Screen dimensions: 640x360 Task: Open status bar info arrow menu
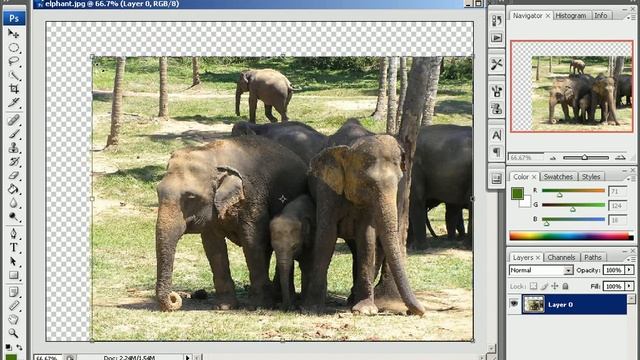click(x=187, y=358)
